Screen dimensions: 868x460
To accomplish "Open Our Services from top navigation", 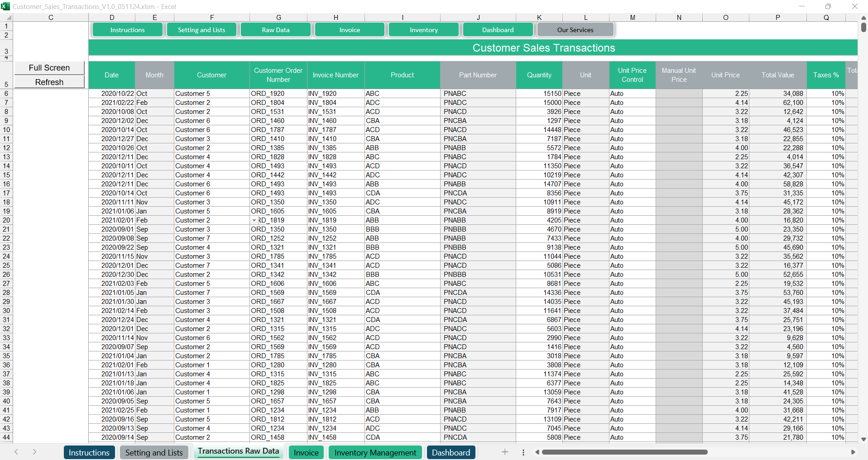I will [x=575, y=30].
